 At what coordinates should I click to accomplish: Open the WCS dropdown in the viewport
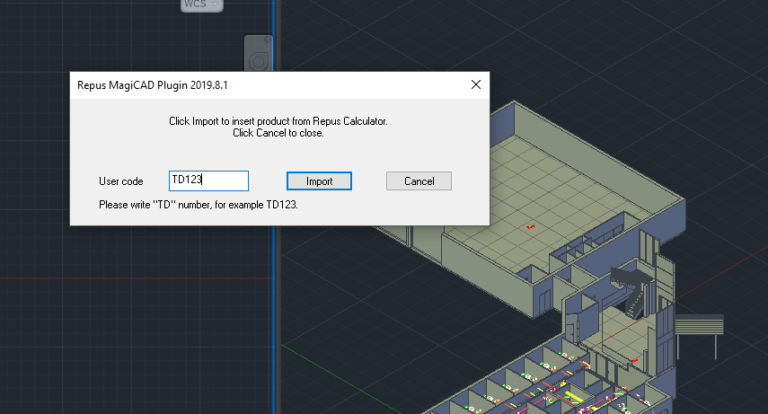click(x=202, y=4)
